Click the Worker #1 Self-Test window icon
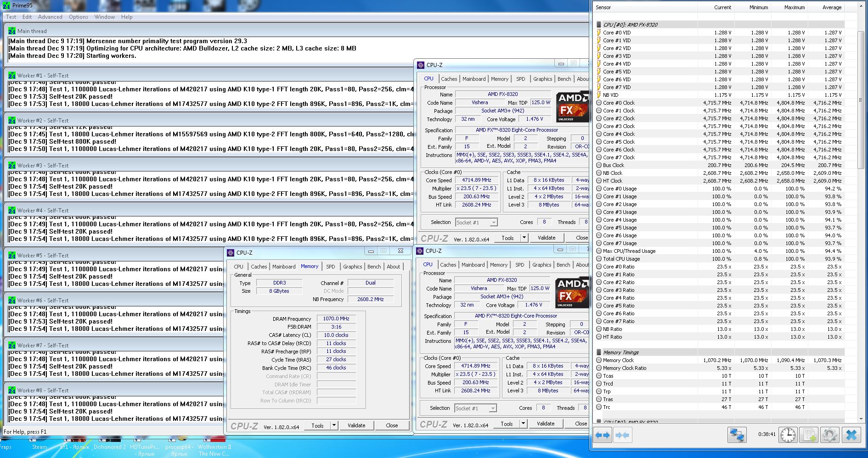This screenshot has height=458, width=868. pyautogui.click(x=12, y=75)
